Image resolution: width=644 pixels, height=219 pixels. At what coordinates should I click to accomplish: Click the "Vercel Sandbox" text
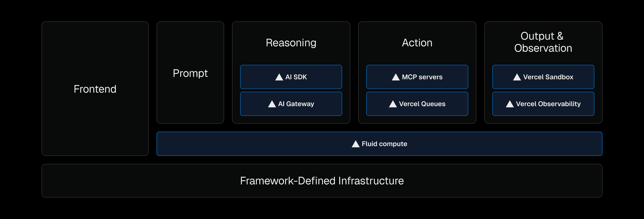point(548,77)
